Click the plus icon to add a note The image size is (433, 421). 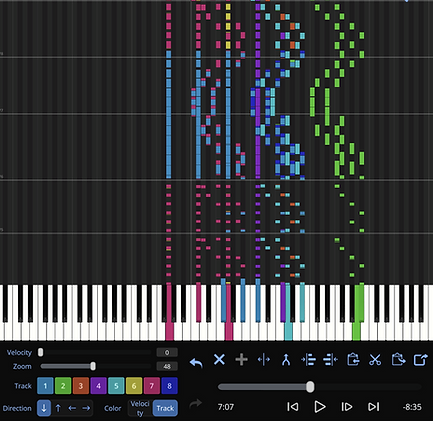point(241,360)
